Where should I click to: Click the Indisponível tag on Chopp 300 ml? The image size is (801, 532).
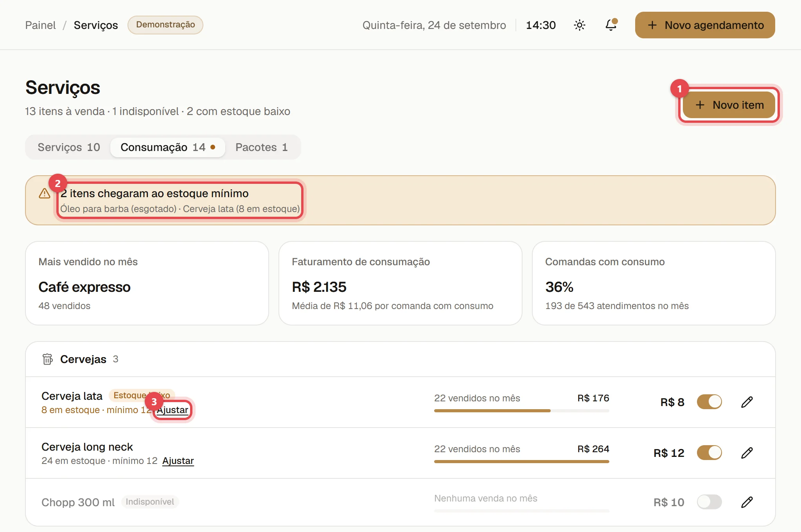[x=150, y=502]
